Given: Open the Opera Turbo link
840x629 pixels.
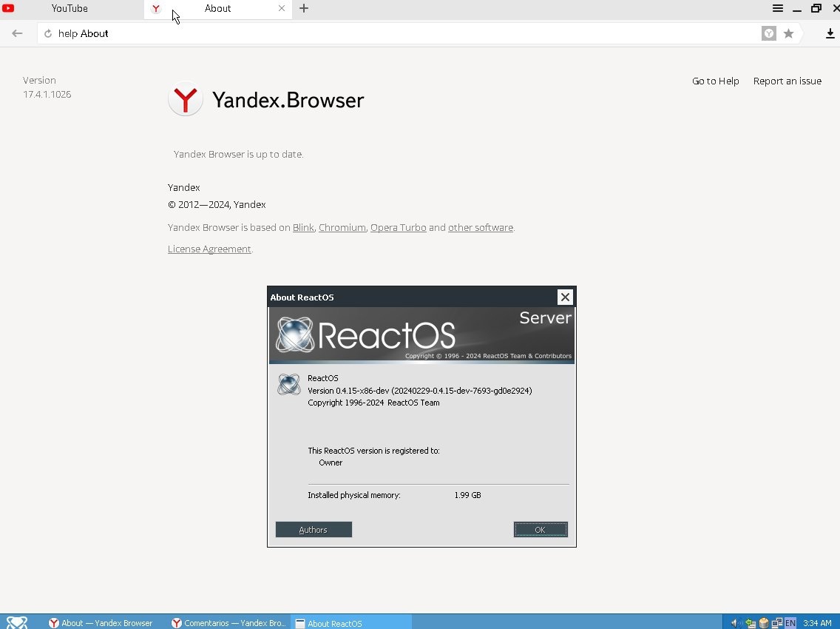Looking at the screenshot, I should tap(398, 227).
